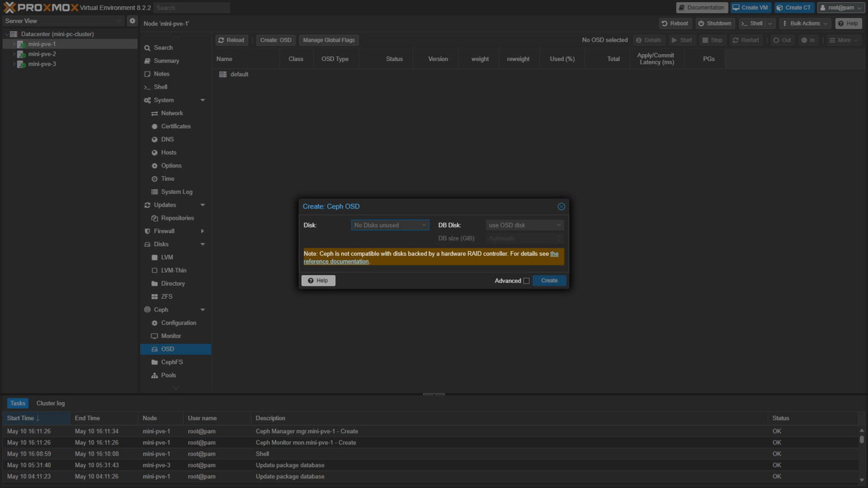
Task: Expand mini-pve-2 node in tree
Action: pos(14,54)
